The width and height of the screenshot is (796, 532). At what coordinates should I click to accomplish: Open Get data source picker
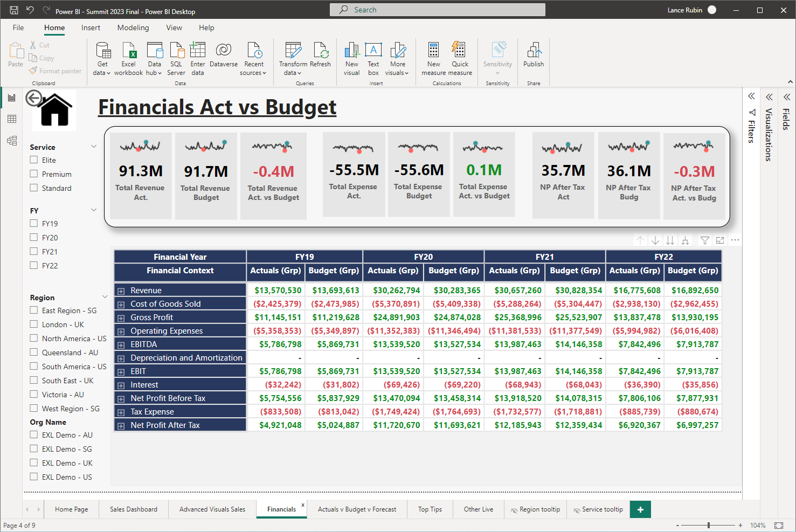pos(102,59)
